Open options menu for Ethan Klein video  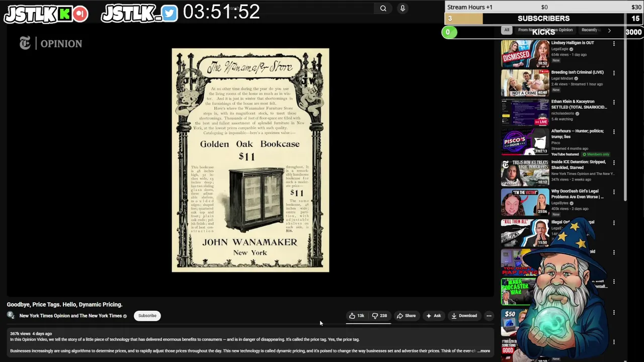click(x=614, y=102)
